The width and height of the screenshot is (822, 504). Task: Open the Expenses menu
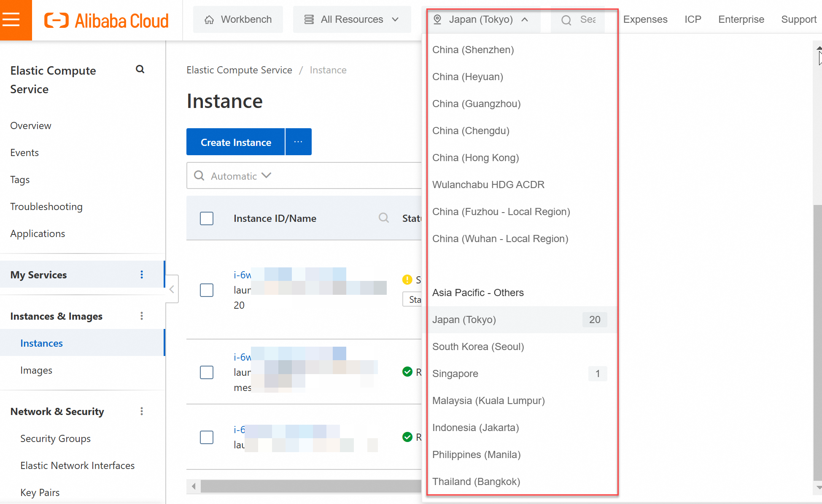(x=645, y=19)
